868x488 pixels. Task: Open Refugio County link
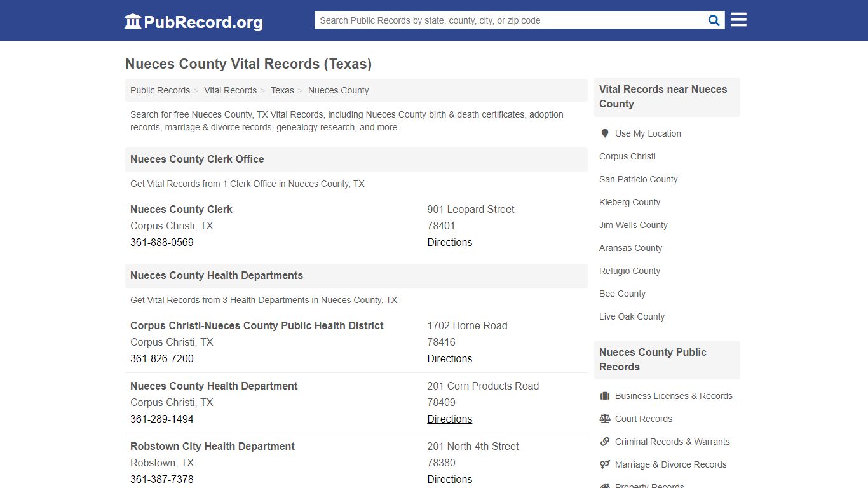click(630, 271)
